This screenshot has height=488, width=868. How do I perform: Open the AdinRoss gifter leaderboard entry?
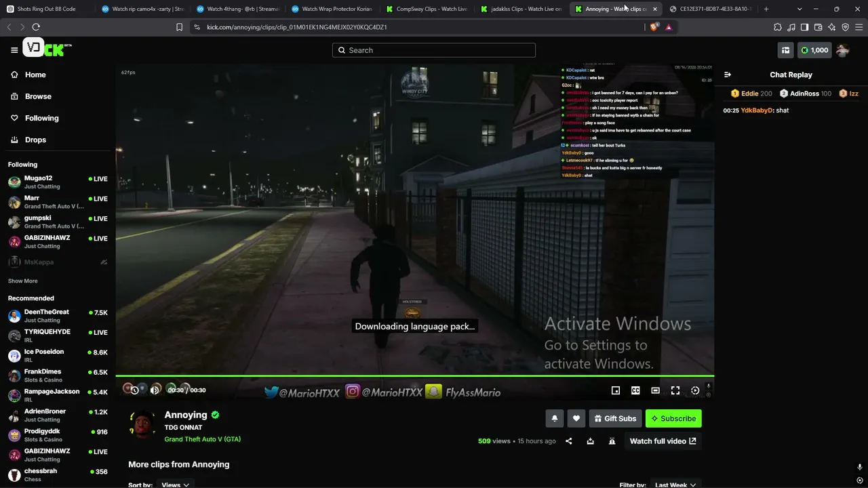coord(806,94)
